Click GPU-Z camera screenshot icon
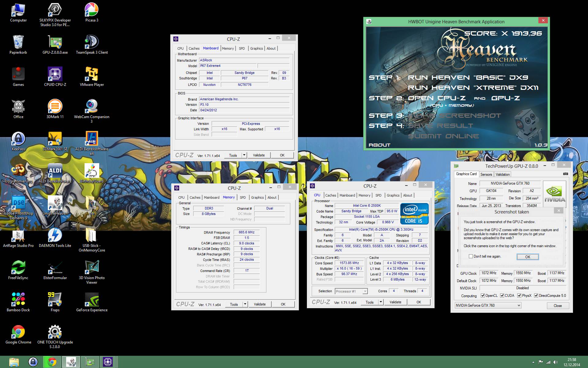The width and height of the screenshot is (588, 368). pyautogui.click(x=565, y=174)
